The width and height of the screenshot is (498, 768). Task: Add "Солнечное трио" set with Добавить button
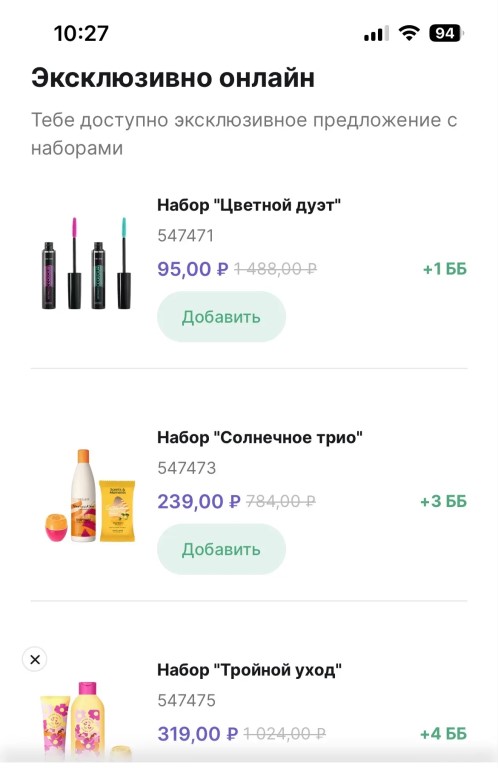click(x=221, y=549)
